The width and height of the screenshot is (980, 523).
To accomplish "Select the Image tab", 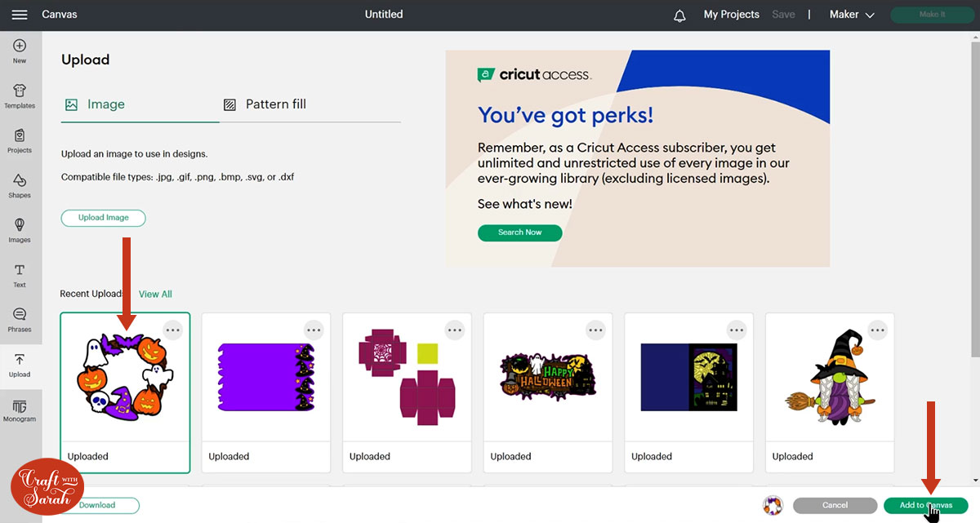I will [x=96, y=104].
